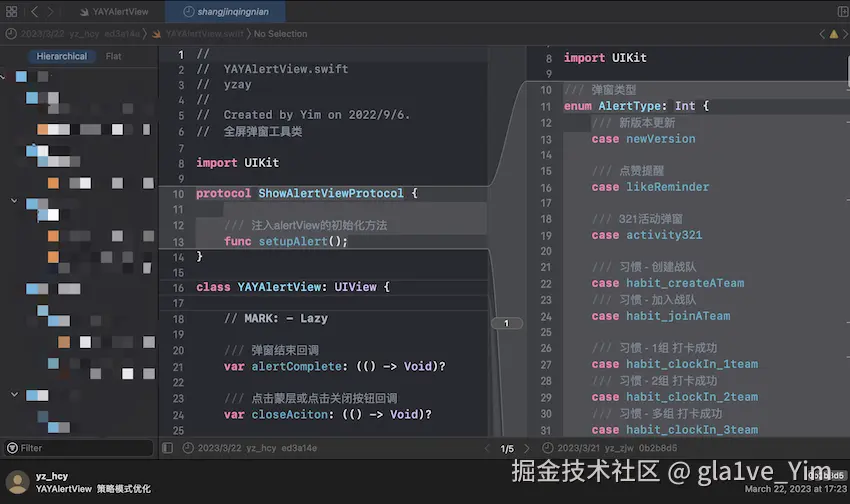Click case habit_clockIn_3team line

point(675,430)
